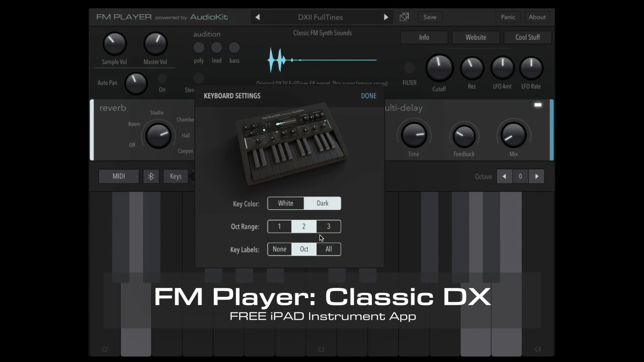The height and width of the screenshot is (362, 644).
Task: Select the Hall reverb label
Action: [186, 136]
